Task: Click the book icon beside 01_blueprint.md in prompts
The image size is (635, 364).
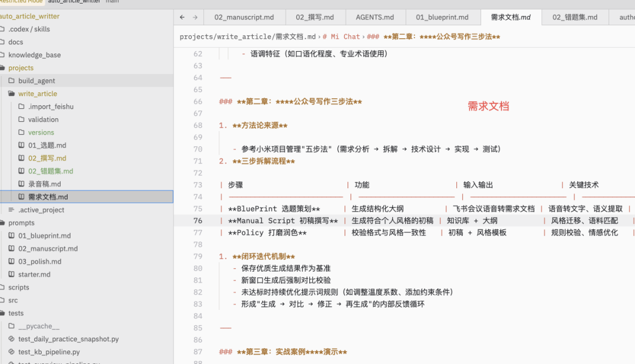Action: [12, 235]
